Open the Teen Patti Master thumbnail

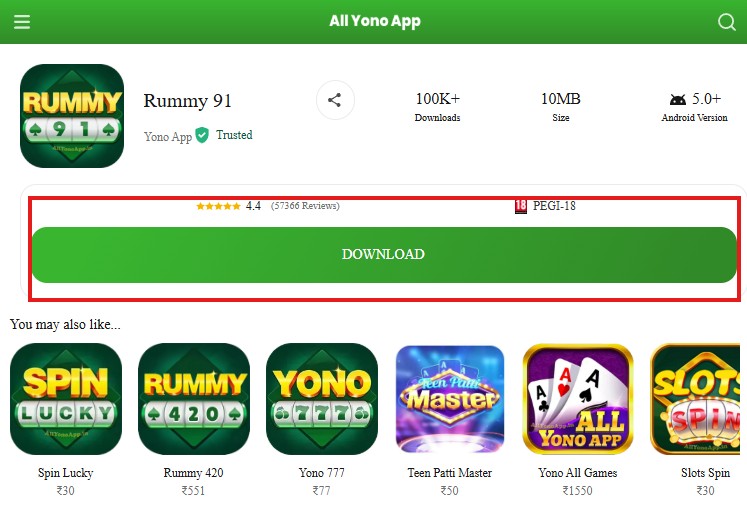pos(450,399)
